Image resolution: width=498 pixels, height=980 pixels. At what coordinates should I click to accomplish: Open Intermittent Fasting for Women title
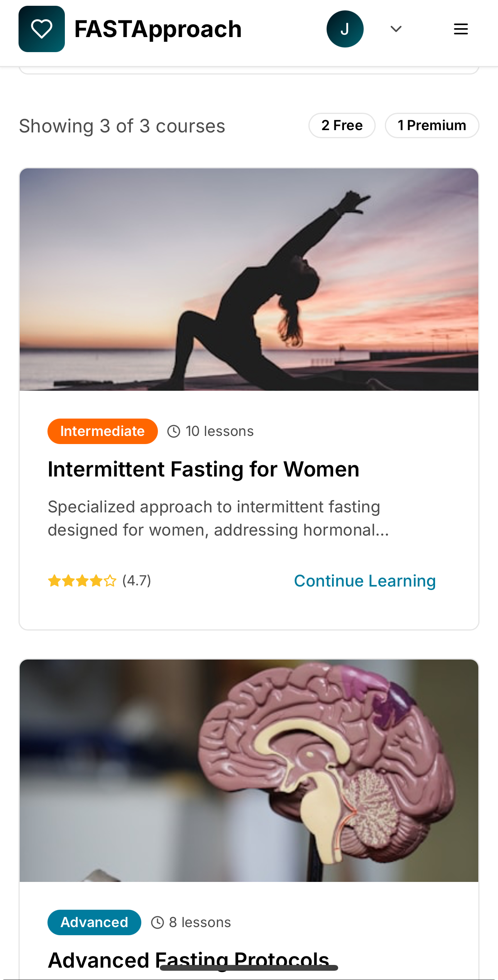click(x=203, y=470)
